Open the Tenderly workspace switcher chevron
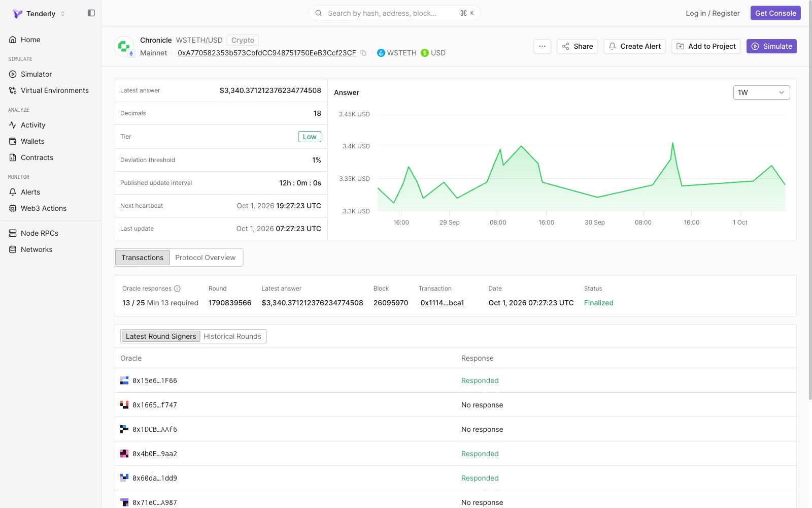 coord(62,14)
